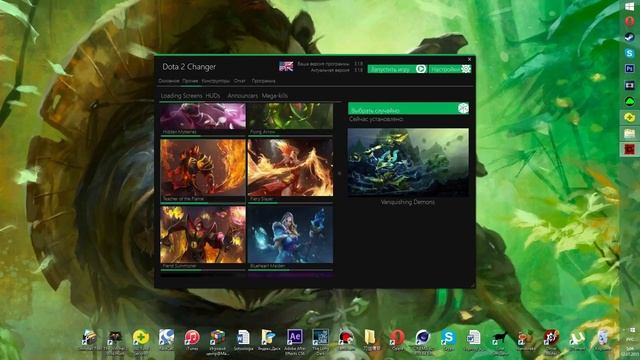Open the Яндекс.Диск desktop shortcut

click(x=269, y=340)
